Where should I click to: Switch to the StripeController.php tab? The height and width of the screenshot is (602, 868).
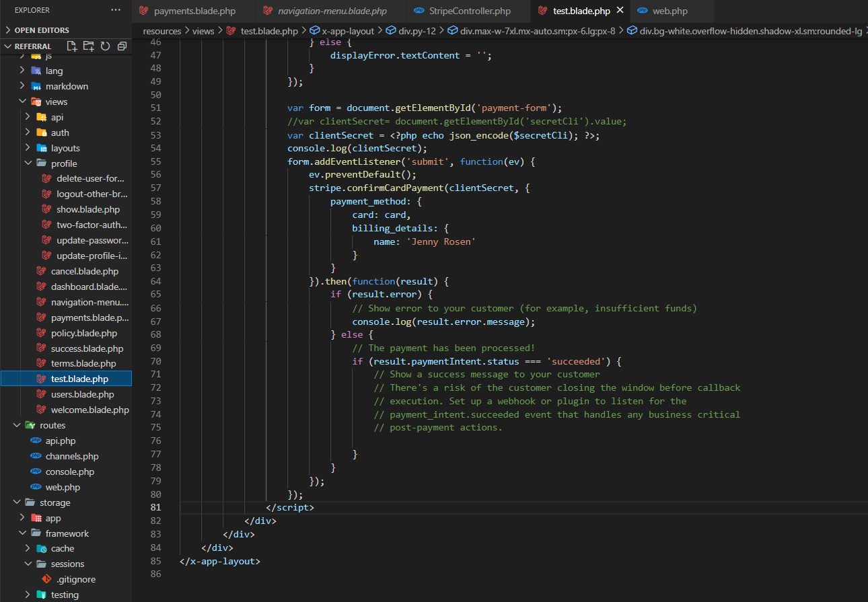coord(469,11)
